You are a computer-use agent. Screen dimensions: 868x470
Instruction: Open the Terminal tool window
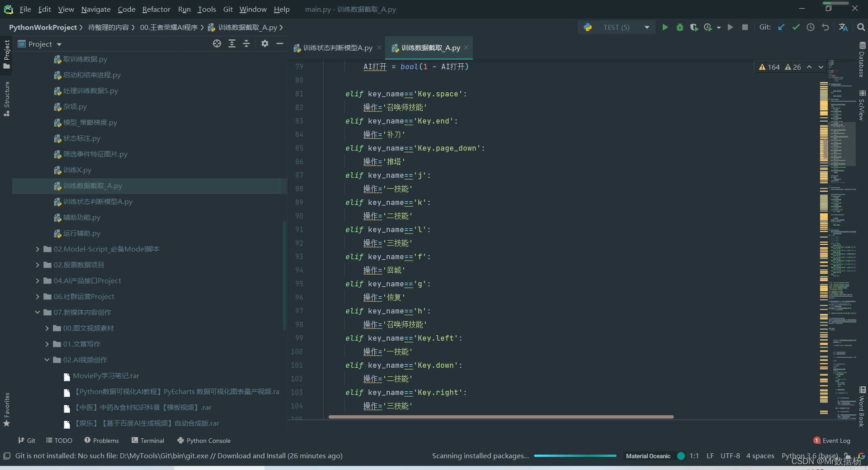click(x=148, y=440)
